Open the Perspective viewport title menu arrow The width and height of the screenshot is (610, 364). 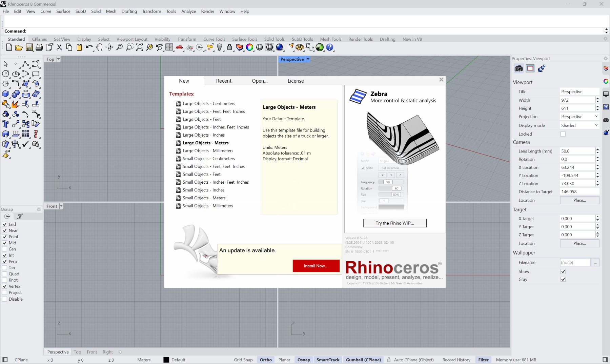click(308, 59)
